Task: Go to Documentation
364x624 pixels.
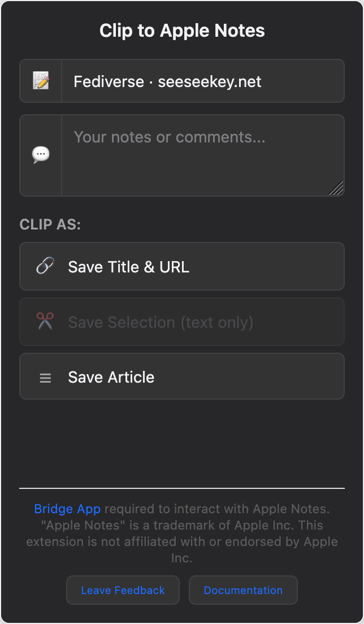Action: [x=243, y=590]
